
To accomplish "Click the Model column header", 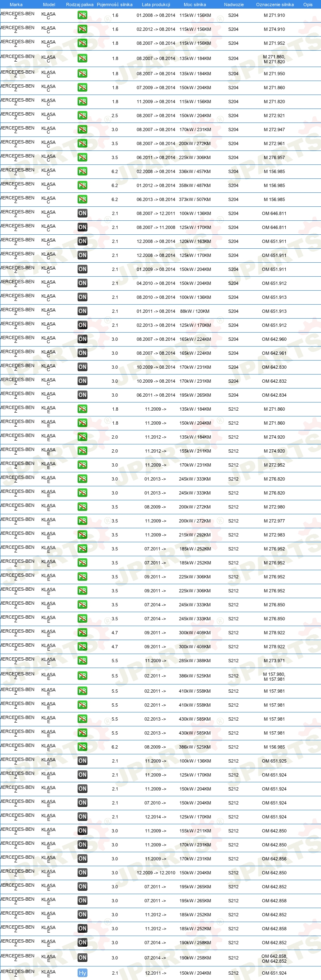I will click(49, 5).
